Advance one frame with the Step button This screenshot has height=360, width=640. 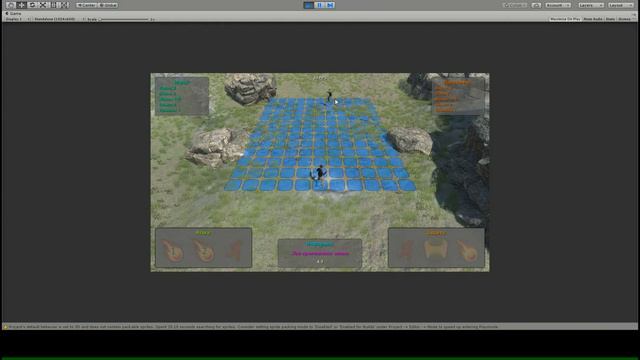[x=330, y=5]
